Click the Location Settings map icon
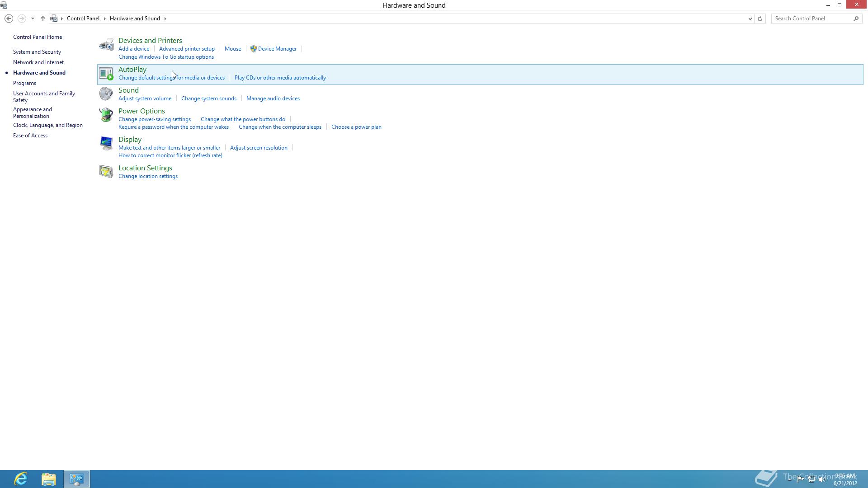The image size is (868, 488). [106, 172]
